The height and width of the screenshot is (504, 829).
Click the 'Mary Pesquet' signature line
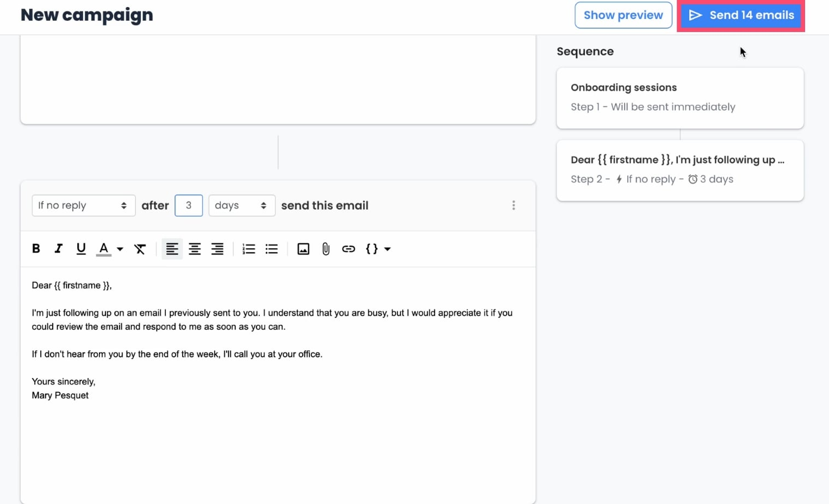[60, 395]
